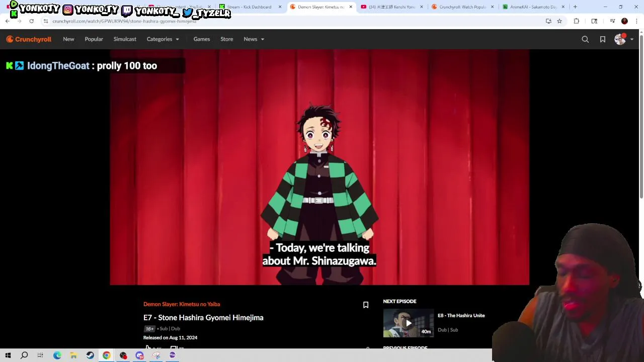
Task: Open Snipping Tool from the taskbar
Action: [x=156, y=355]
